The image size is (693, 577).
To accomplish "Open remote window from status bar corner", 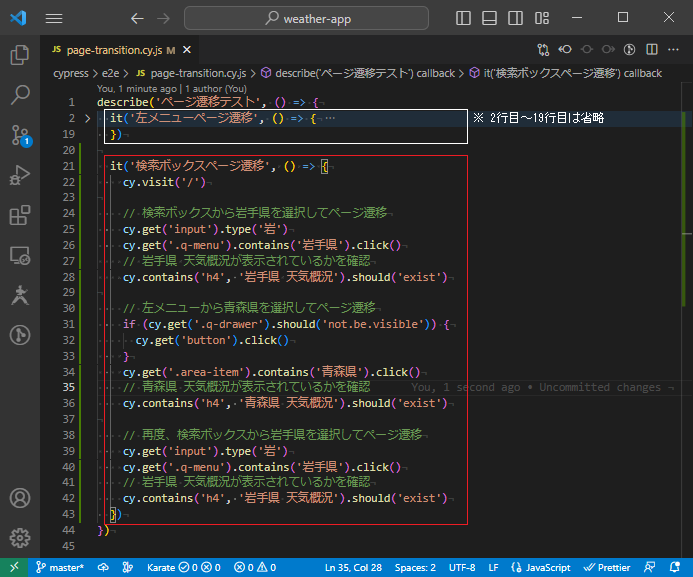I will pos(14,567).
